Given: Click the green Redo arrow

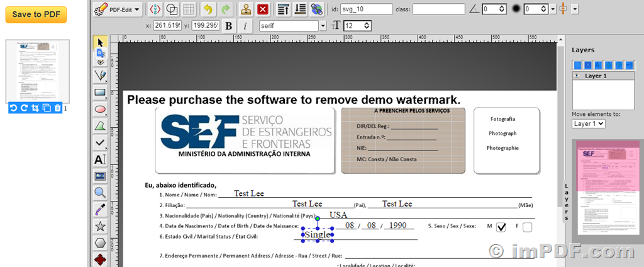Looking at the screenshot, I should 226,9.
